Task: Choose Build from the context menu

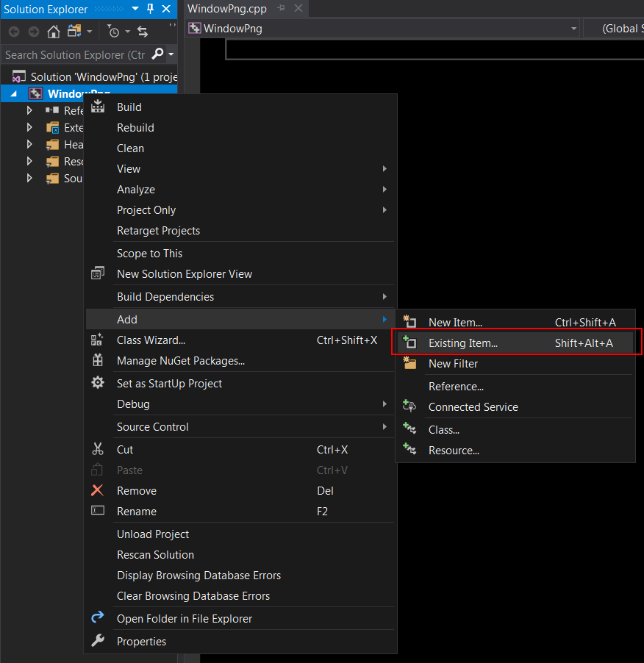Action: point(240,107)
